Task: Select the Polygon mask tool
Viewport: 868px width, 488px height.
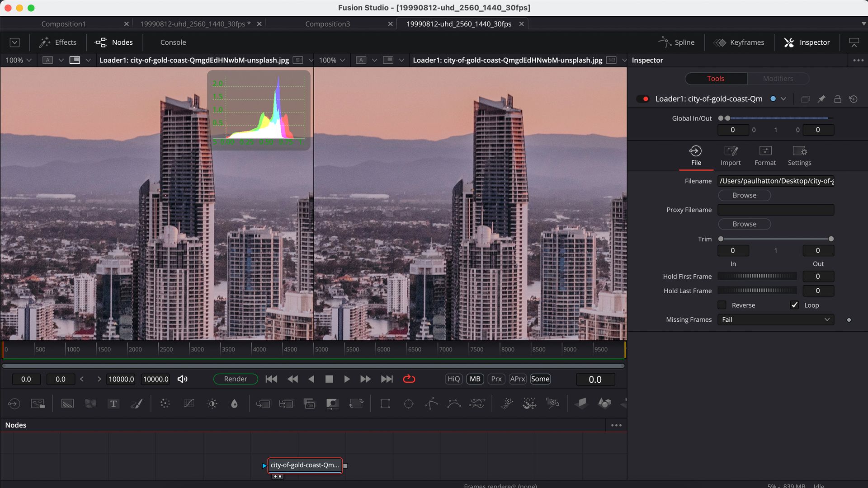Action: [431, 404]
